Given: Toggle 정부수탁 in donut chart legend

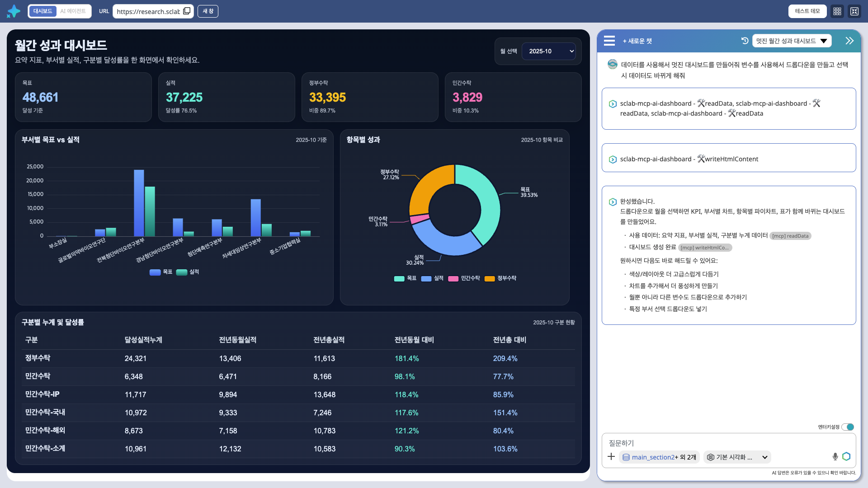Looking at the screenshot, I should coord(500,278).
